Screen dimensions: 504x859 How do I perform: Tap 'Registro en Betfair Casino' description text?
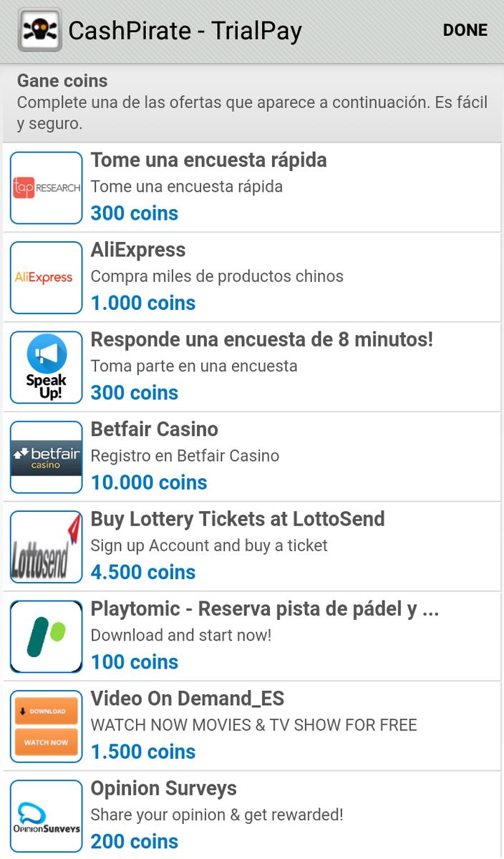pyautogui.click(x=185, y=456)
